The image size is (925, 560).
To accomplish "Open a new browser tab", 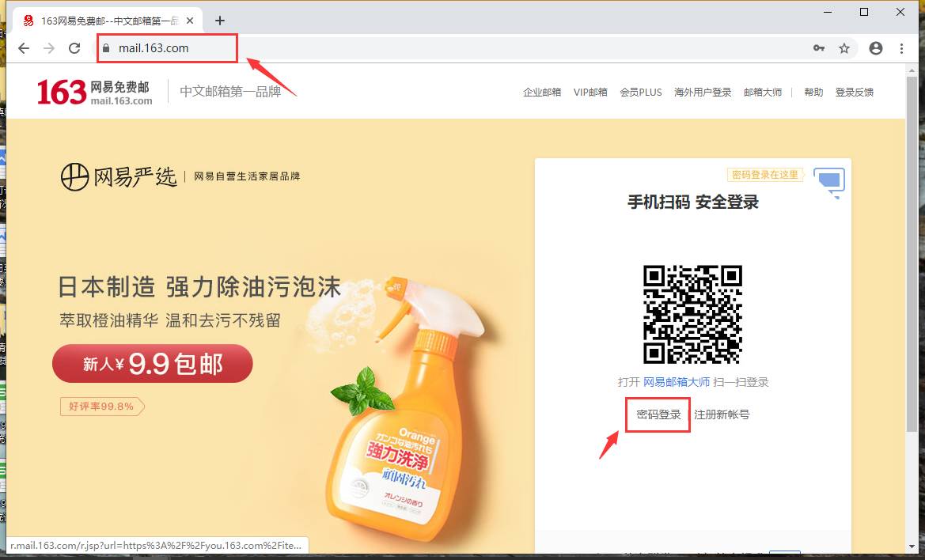I will point(220,21).
